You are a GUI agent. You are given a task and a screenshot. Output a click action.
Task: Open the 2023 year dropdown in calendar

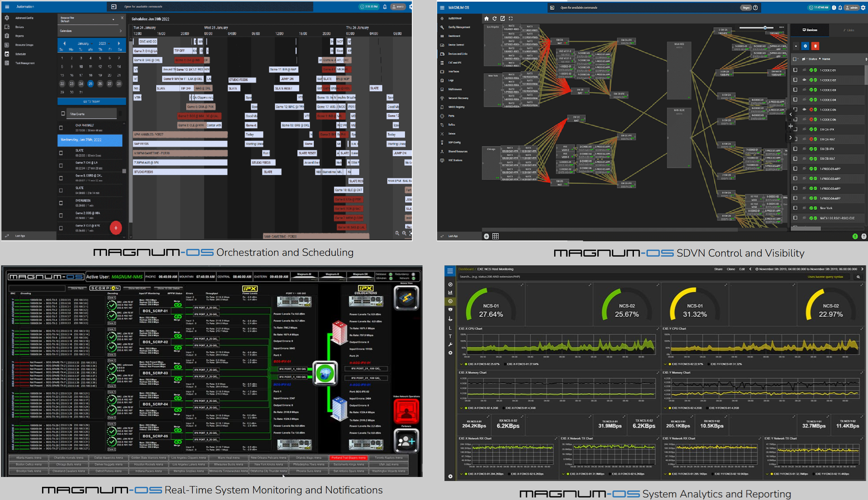point(104,43)
